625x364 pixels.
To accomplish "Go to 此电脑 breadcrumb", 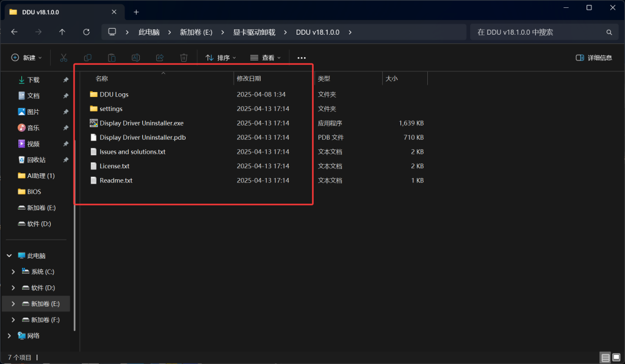I will (x=149, y=32).
